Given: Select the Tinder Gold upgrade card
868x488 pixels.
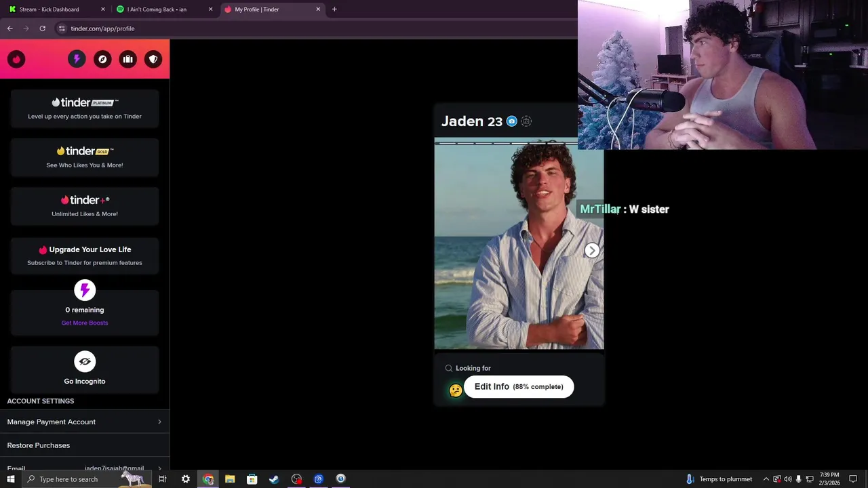Looking at the screenshot, I should point(85,157).
